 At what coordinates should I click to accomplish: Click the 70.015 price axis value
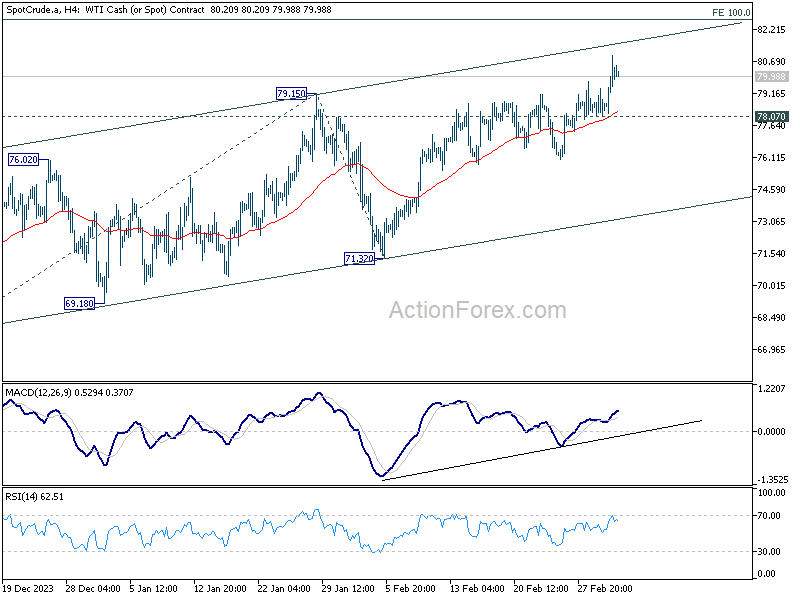point(771,286)
